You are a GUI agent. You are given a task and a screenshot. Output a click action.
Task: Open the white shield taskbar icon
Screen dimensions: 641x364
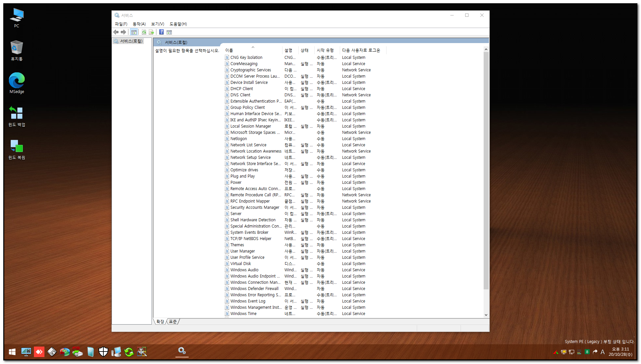tap(103, 352)
